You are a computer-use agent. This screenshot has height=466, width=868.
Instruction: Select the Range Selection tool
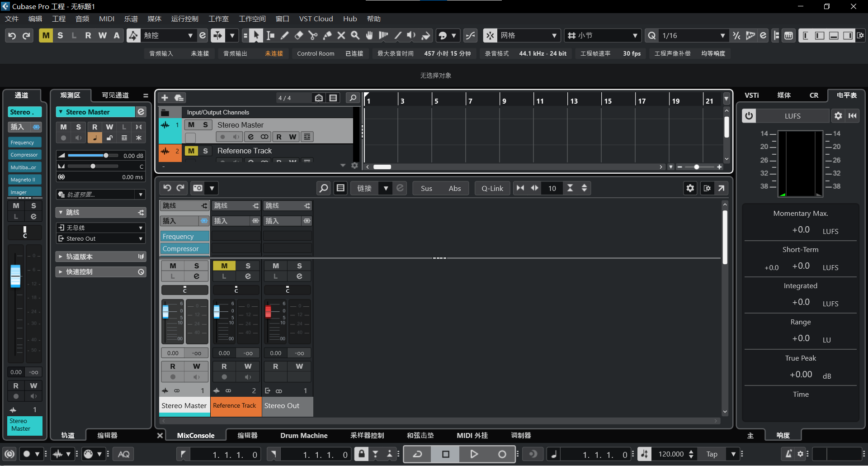click(x=270, y=35)
